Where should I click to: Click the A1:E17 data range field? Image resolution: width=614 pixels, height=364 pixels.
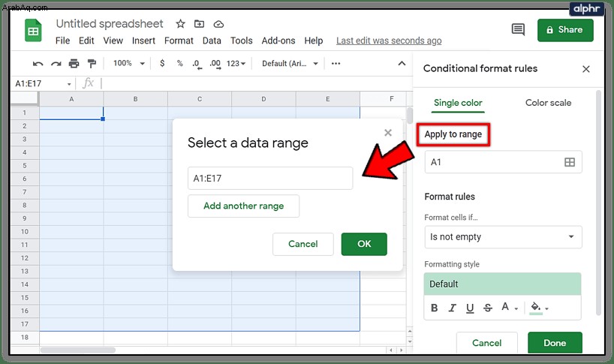click(270, 179)
